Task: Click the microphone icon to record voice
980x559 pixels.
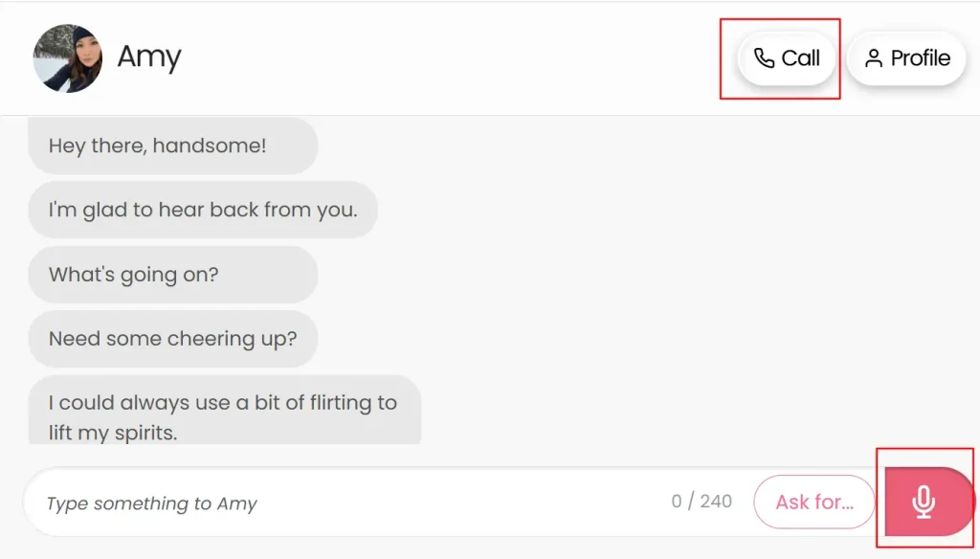Action: coord(924,502)
